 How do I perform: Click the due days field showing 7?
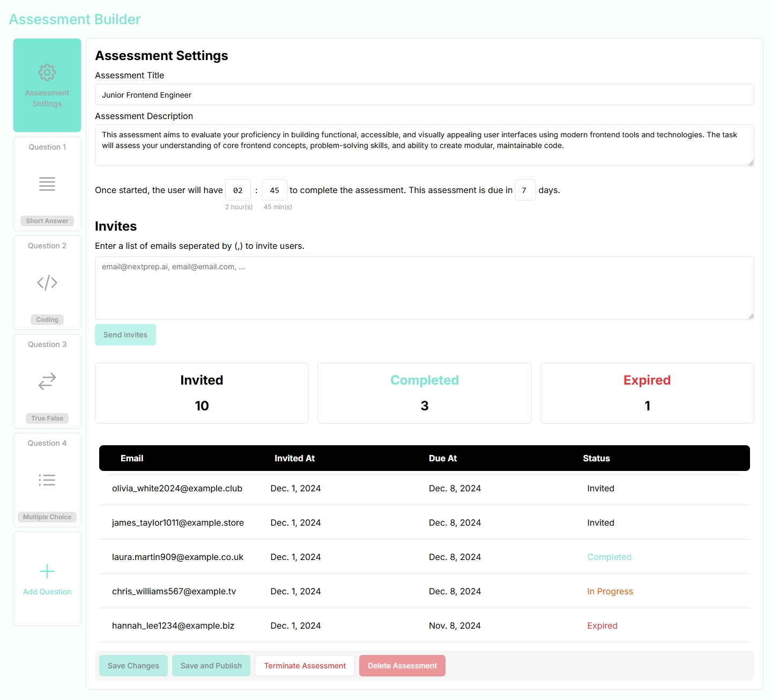point(525,190)
